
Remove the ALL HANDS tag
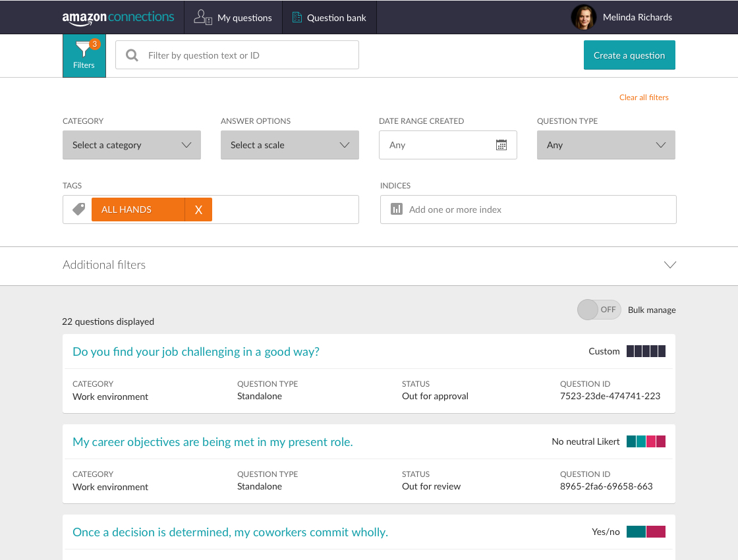click(198, 209)
